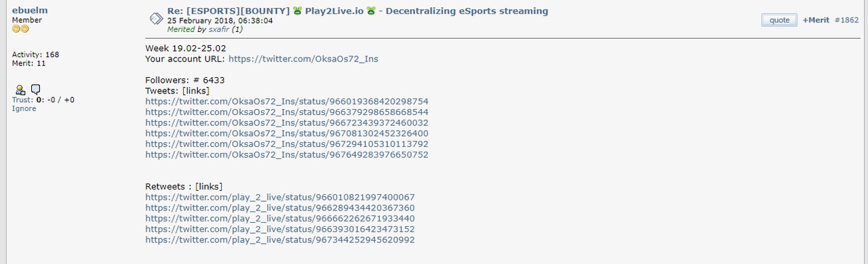The width and height of the screenshot is (868, 264).
Task: Open the tweet link ending in 650752
Action: pyautogui.click(x=287, y=154)
